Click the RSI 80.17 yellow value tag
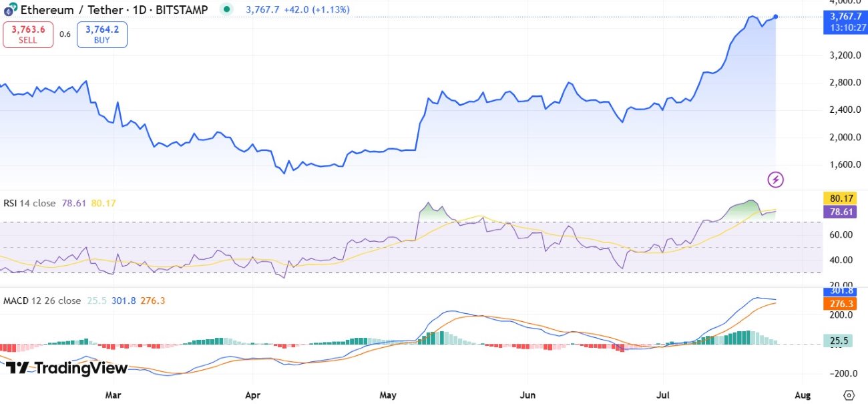 846,198
